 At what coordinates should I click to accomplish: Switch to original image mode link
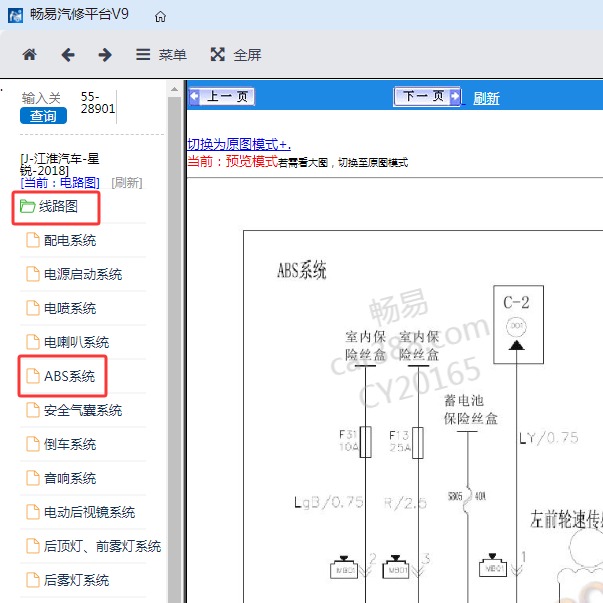tap(239, 144)
